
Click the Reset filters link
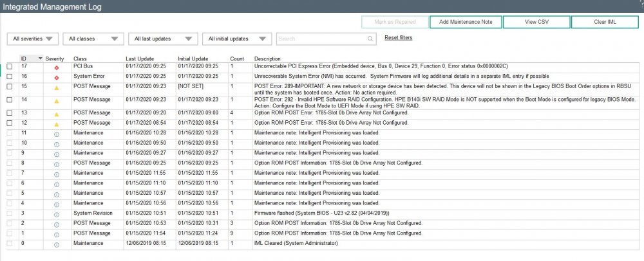pos(399,38)
